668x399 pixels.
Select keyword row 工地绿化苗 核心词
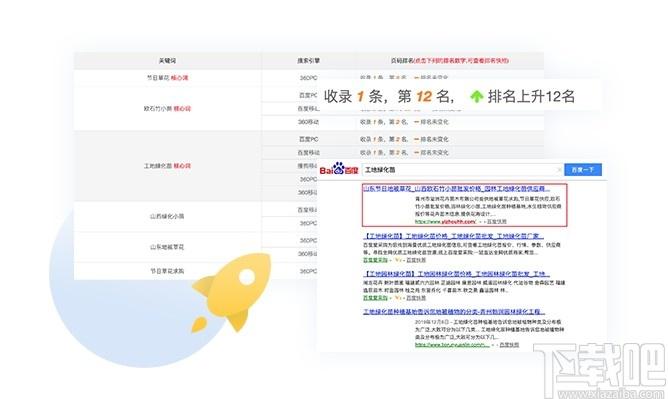[167, 166]
